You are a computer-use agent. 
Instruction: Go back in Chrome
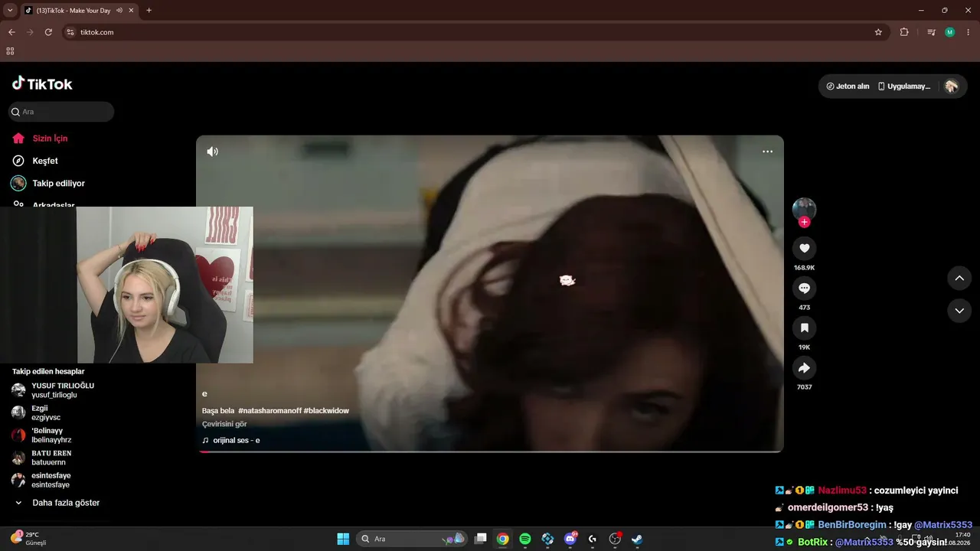tap(11, 32)
